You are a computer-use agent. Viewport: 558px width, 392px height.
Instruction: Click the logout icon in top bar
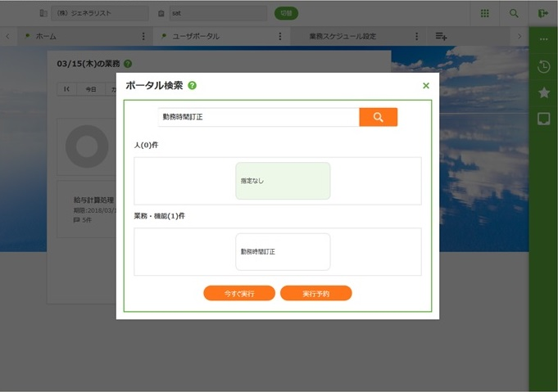(543, 14)
